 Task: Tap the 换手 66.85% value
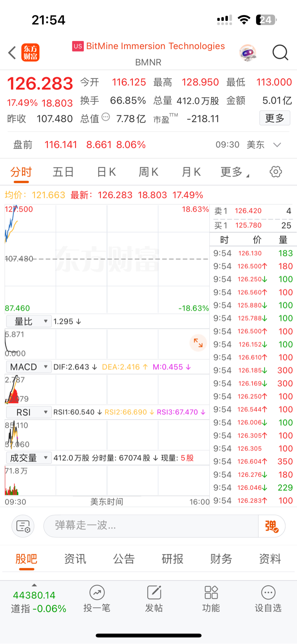[128, 101]
